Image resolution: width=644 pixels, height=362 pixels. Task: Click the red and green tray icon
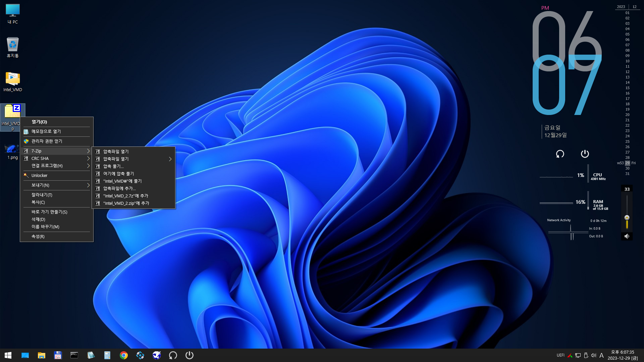tap(570, 355)
